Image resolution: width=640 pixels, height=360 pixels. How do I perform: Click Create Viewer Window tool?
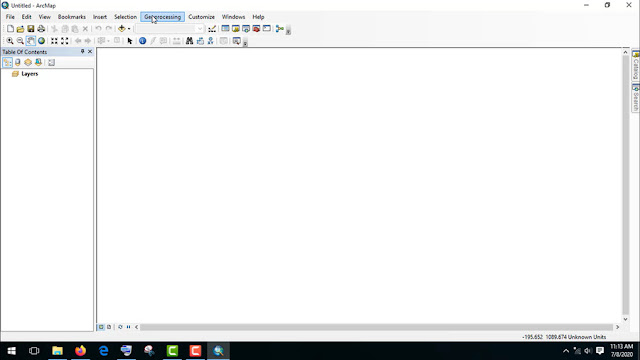coord(236,41)
